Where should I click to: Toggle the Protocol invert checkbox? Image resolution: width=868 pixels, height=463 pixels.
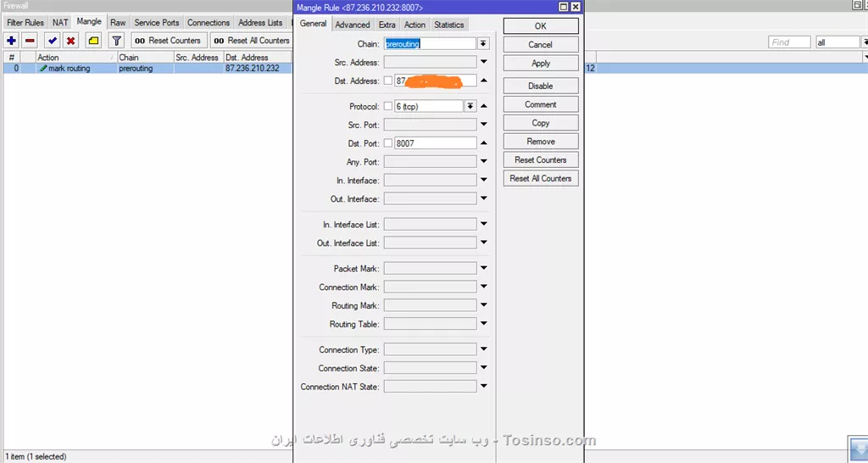(x=388, y=106)
